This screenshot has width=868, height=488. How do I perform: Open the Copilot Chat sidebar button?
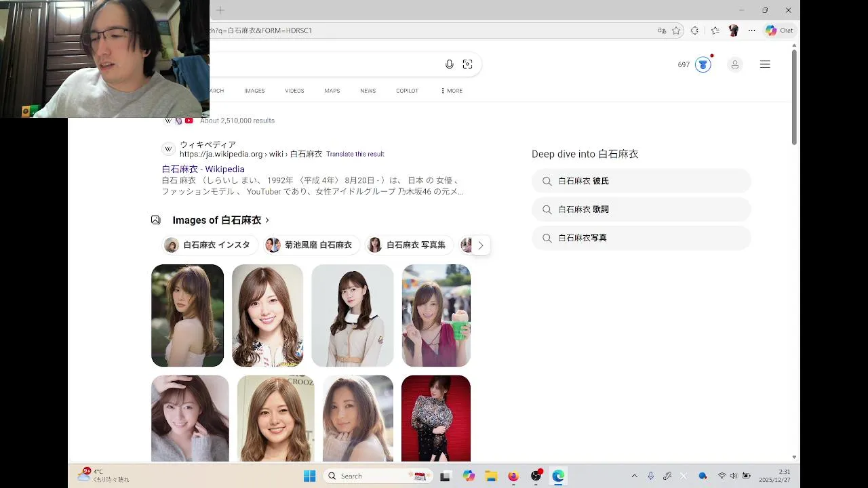coord(779,30)
